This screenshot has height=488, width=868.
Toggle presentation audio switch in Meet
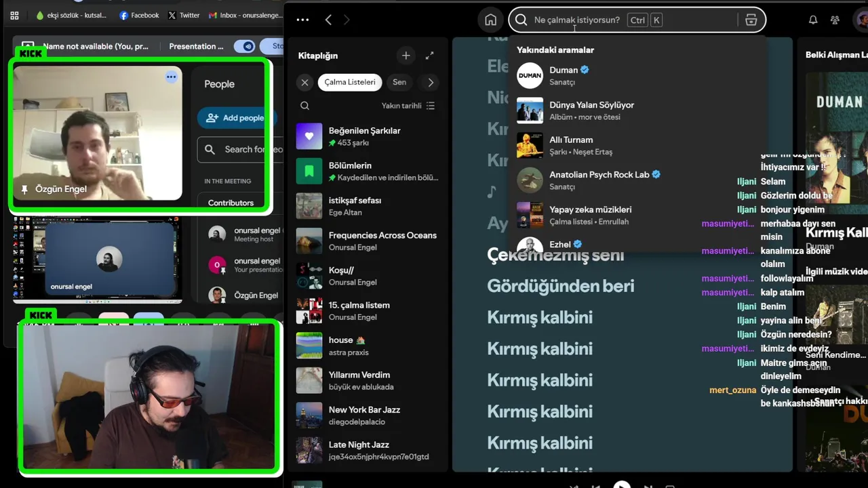tap(244, 46)
